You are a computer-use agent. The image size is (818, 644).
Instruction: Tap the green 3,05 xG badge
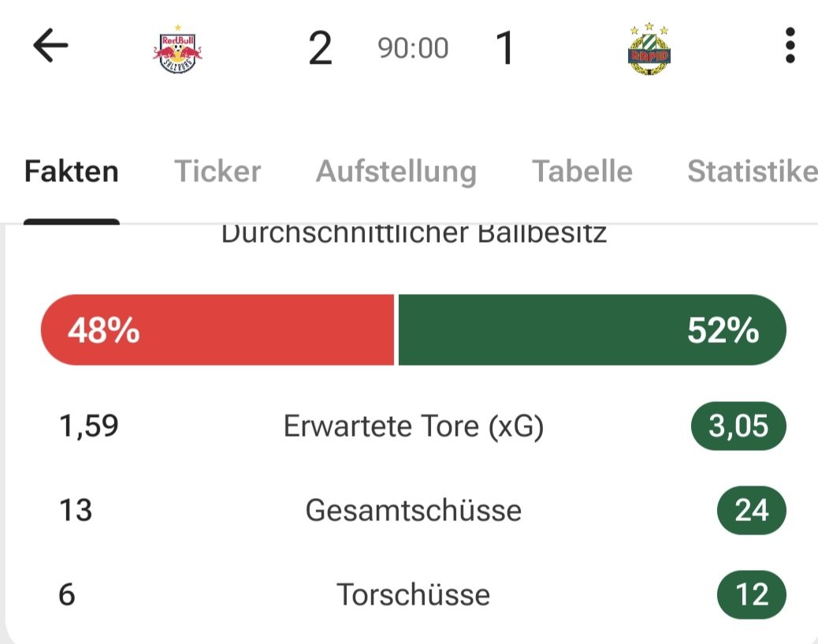(738, 426)
